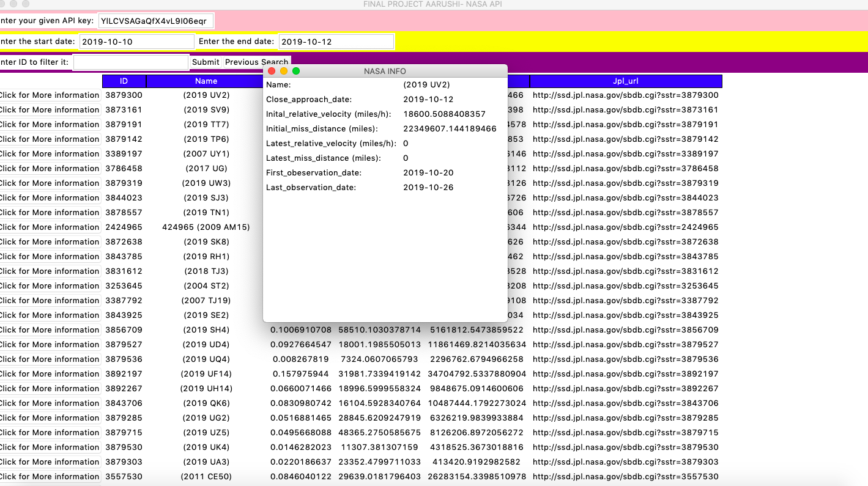Click the ID filter input field
868x486 pixels.
click(131, 62)
